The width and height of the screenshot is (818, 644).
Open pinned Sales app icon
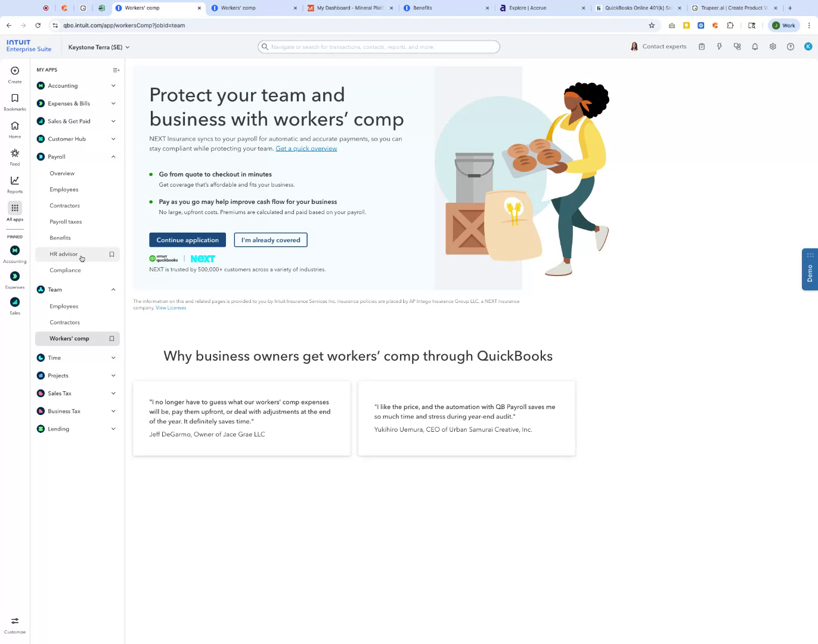click(x=15, y=302)
